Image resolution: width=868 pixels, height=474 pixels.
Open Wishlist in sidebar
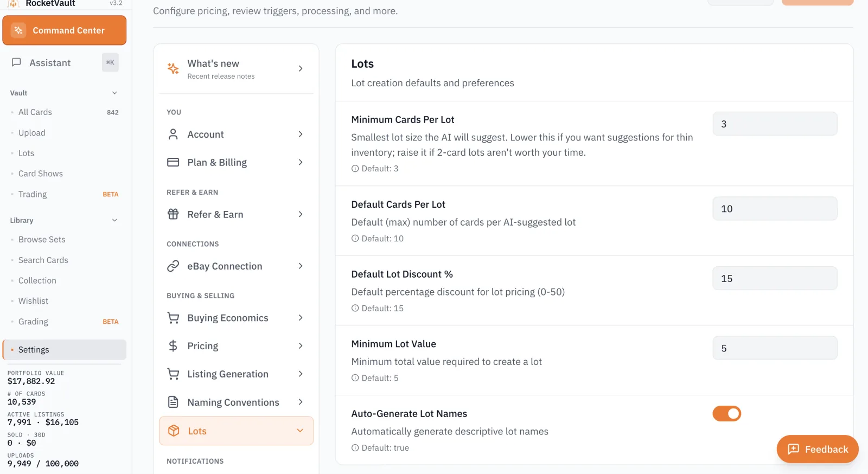[x=65, y=301]
